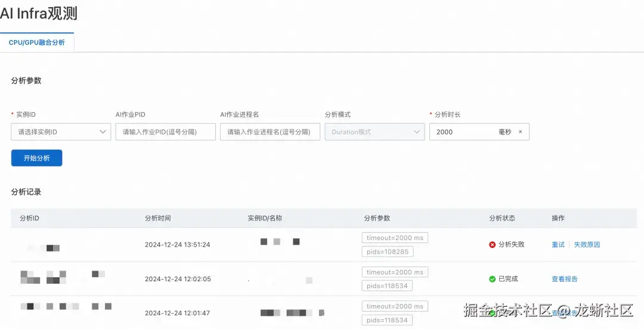
Task: Expand the 实例ID dropdown chevron
Action: (103, 132)
